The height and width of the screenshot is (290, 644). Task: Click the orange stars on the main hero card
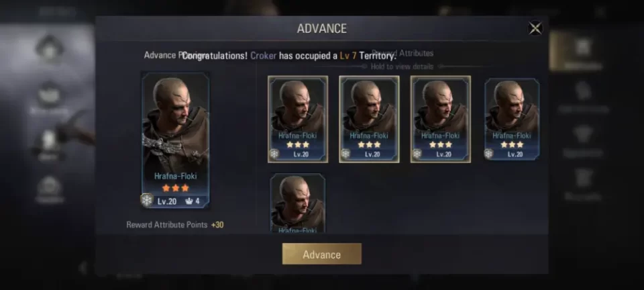click(x=176, y=188)
